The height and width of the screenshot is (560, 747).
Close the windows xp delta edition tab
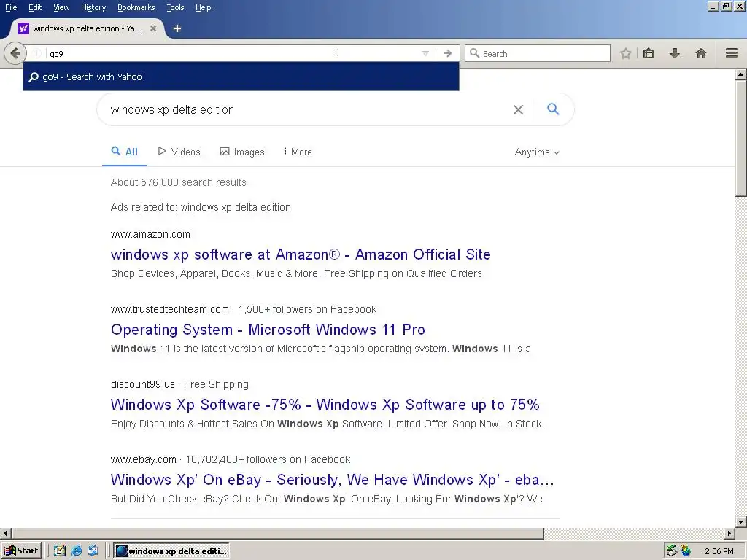coord(153,28)
